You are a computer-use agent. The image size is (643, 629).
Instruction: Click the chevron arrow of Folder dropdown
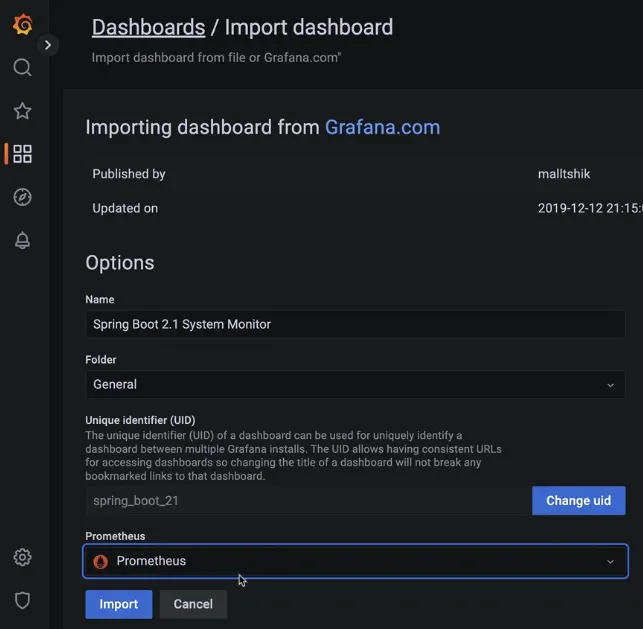[x=610, y=385]
